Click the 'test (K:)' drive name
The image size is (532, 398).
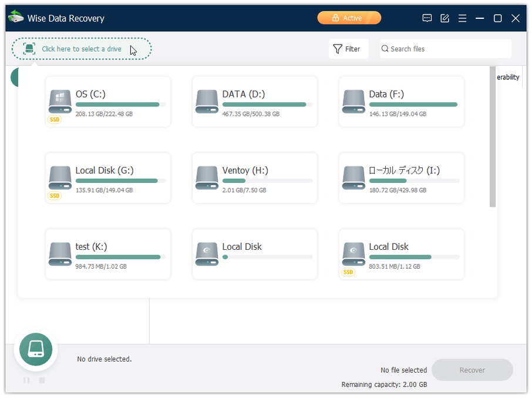[91, 246]
